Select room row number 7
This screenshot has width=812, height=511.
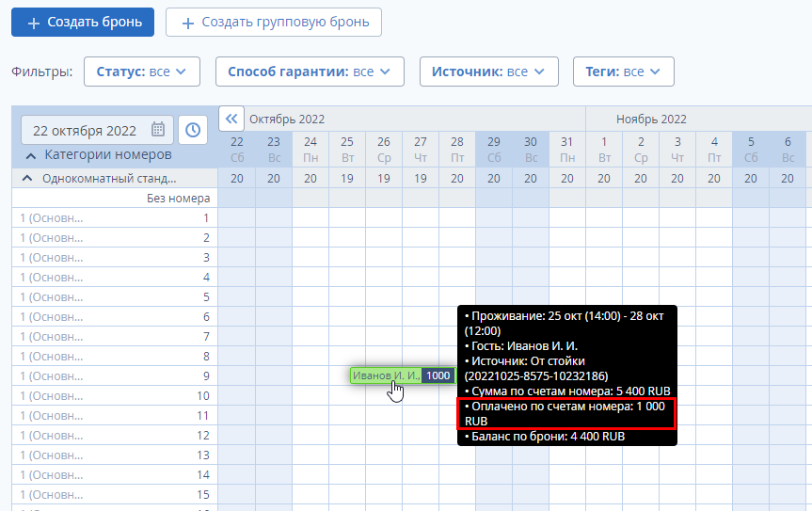115,337
